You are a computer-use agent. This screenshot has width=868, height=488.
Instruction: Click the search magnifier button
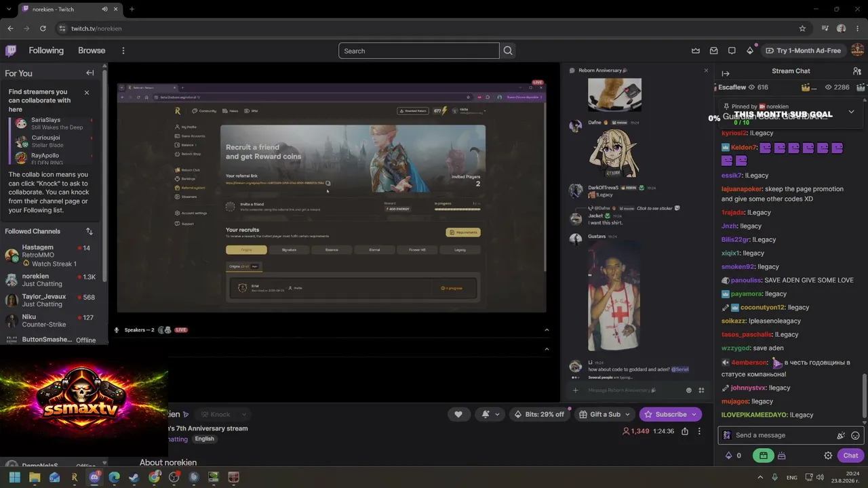[508, 51]
